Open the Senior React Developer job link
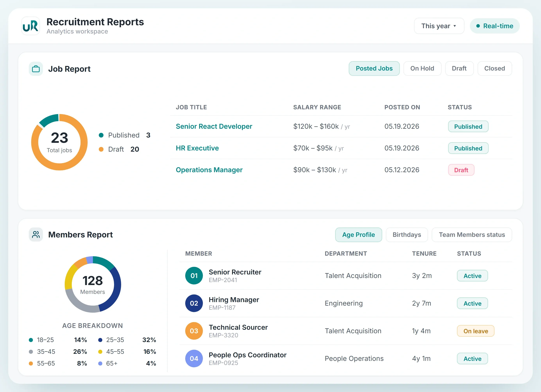The width and height of the screenshot is (541, 392). coord(214,126)
